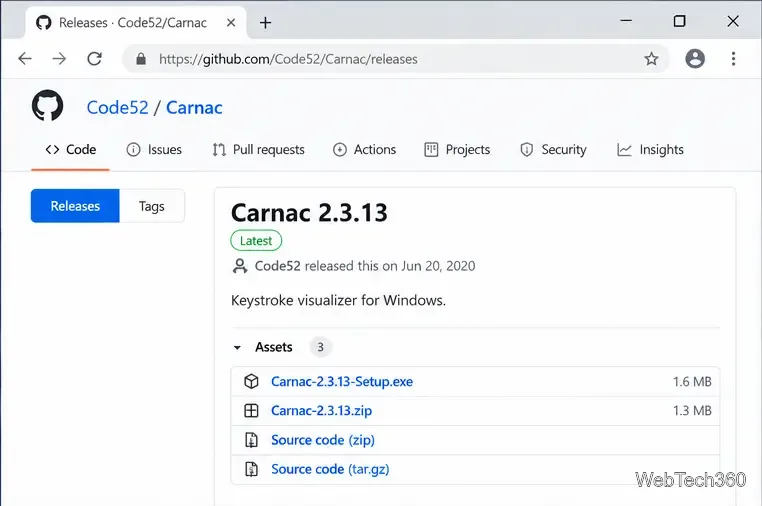This screenshot has width=762, height=506.
Task: Collapse the Assets section triangle
Action: (237, 348)
